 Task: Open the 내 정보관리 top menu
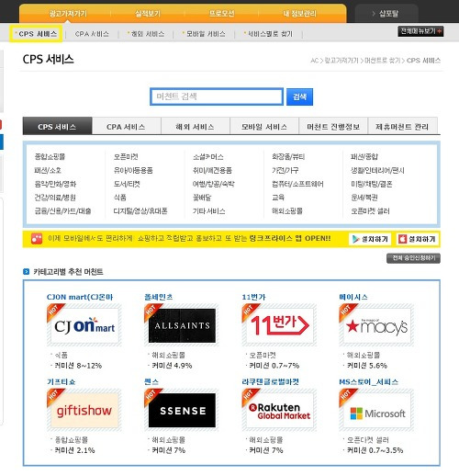[x=299, y=14]
